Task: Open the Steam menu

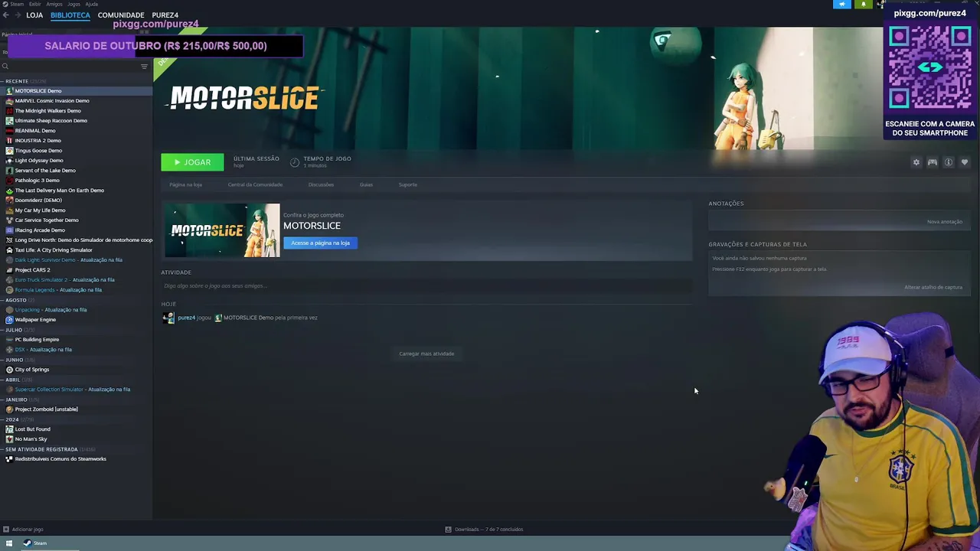Action: coord(15,4)
